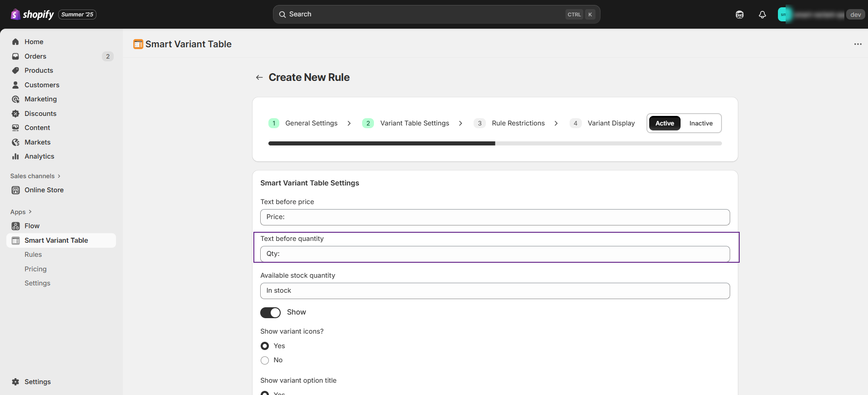Click the Customers person icon
Viewport: 868px width, 395px height.
pos(15,85)
